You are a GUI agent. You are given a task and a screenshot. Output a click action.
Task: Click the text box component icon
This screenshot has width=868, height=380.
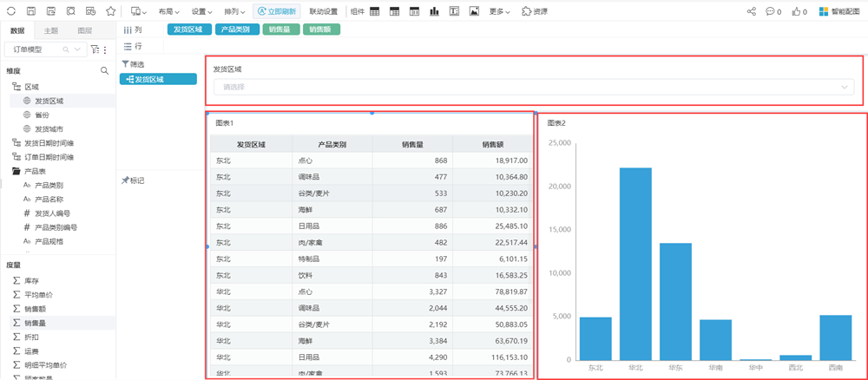click(x=455, y=11)
